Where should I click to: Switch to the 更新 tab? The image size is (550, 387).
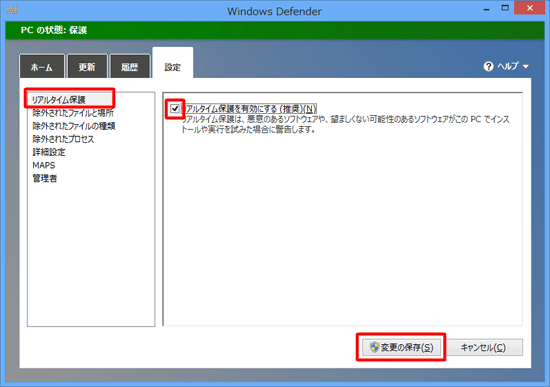[87, 66]
